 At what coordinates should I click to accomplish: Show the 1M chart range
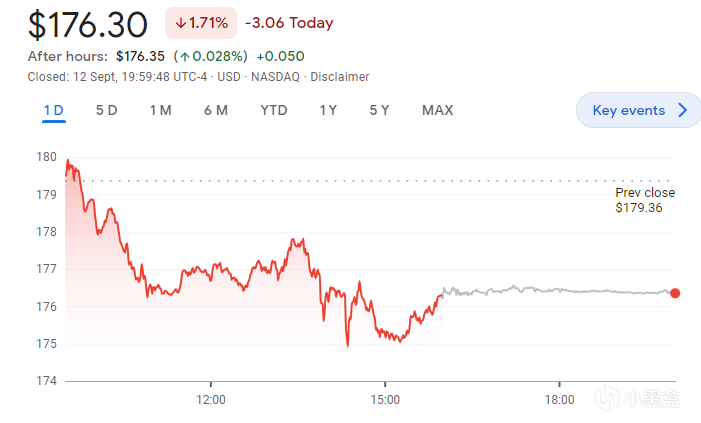point(160,110)
